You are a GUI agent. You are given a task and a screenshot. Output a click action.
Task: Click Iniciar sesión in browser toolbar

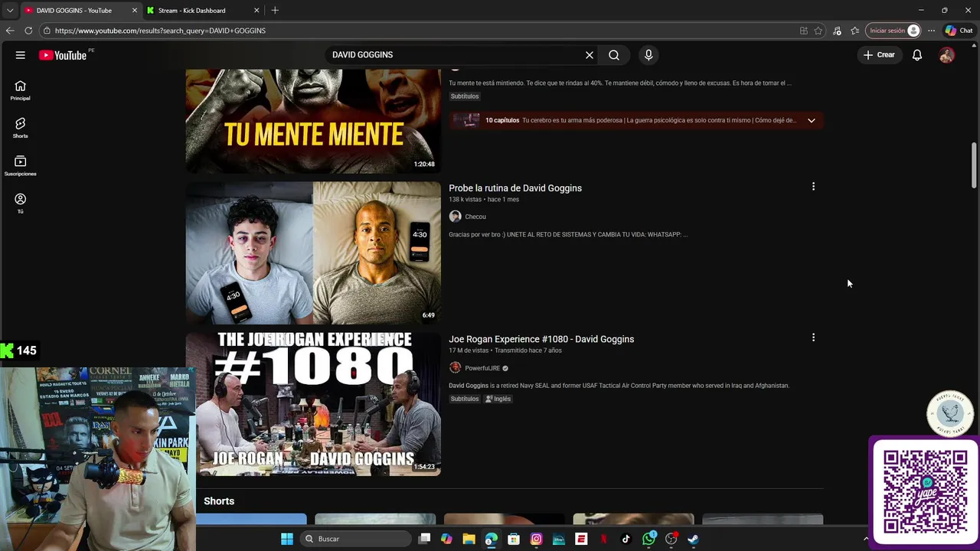[893, 31]
